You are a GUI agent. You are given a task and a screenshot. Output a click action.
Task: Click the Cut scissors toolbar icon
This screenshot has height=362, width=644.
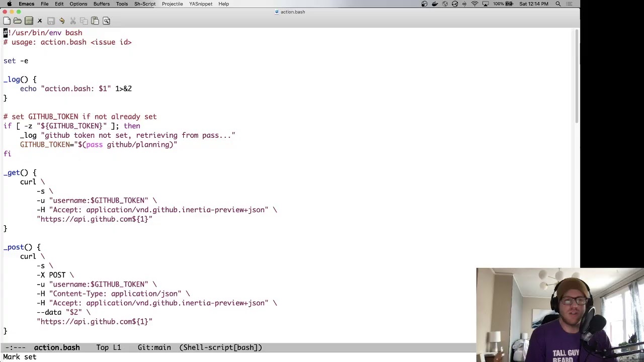(73, 21)
